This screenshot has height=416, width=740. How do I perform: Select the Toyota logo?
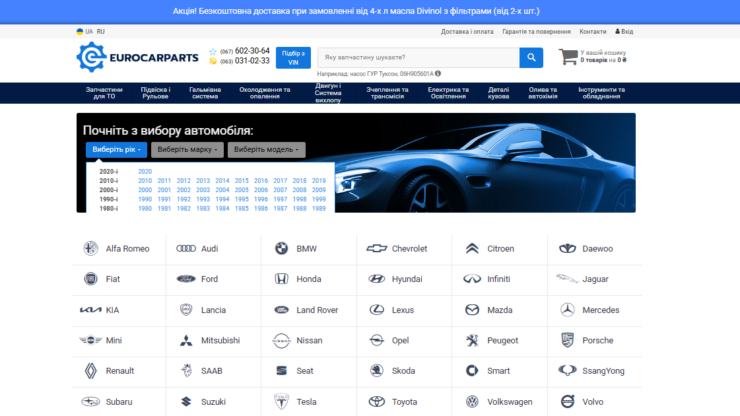[x=377, y=401]
